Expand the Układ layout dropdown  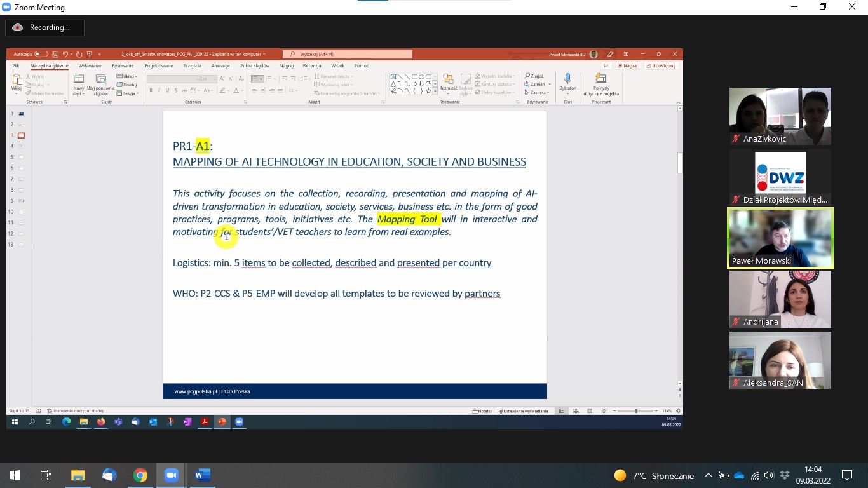point(128,76)
